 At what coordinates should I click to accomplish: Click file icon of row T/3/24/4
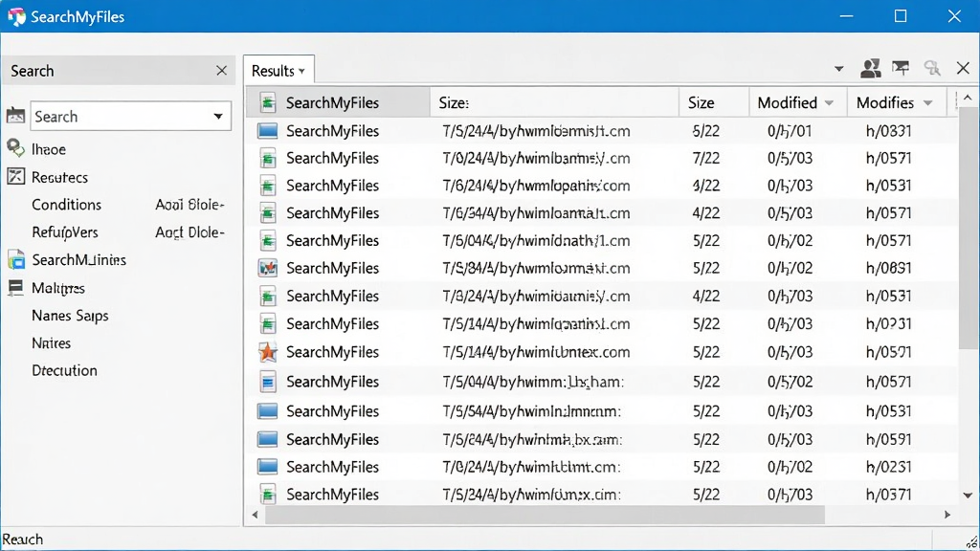click(268, 297)
